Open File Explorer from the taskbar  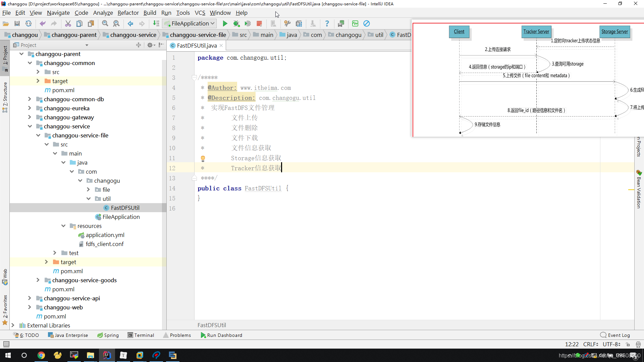[91, 355]
